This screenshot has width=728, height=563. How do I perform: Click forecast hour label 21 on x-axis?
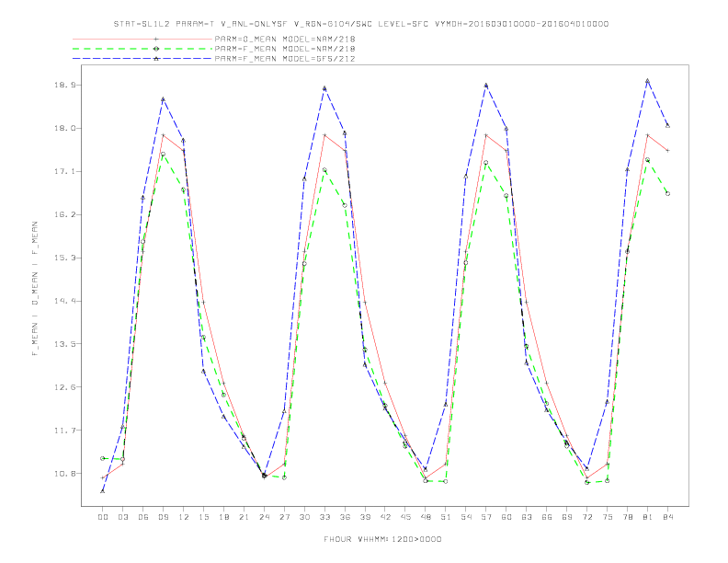click(244, 517)
